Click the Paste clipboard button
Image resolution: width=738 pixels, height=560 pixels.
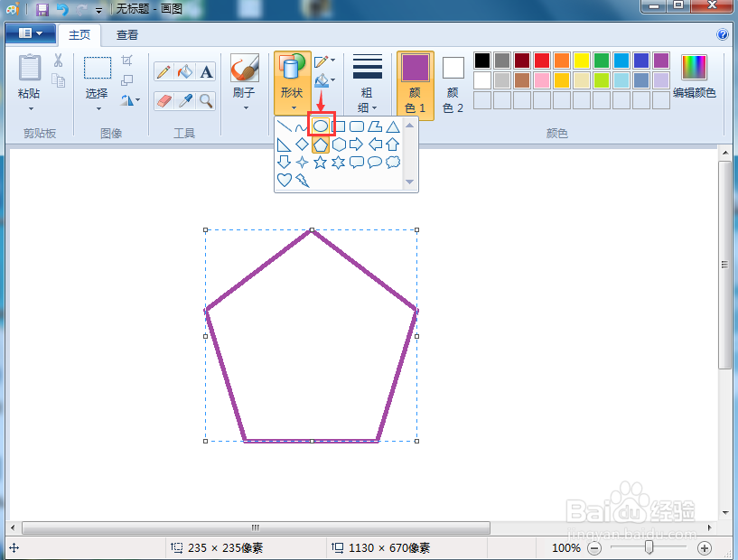coord(29,69)
